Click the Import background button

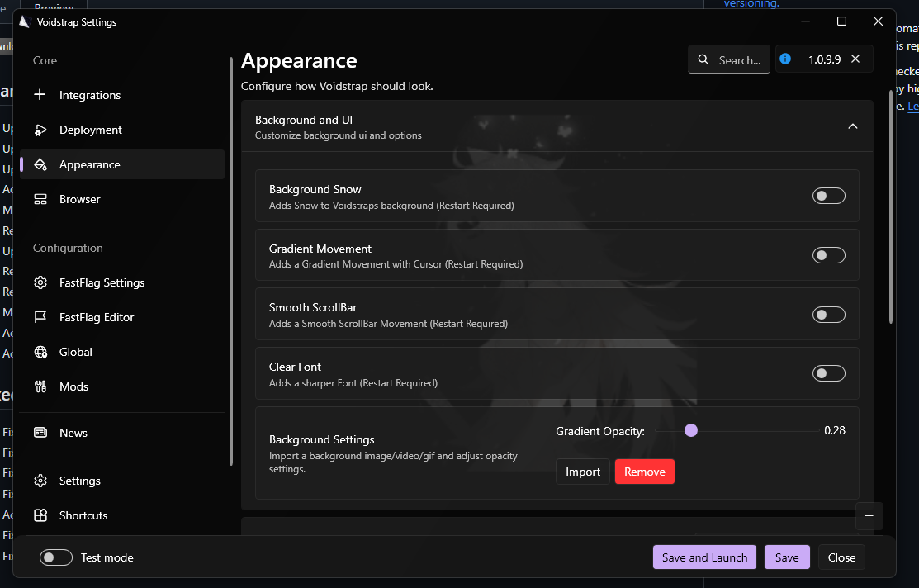pyautogui.click(x=583, y=472)
